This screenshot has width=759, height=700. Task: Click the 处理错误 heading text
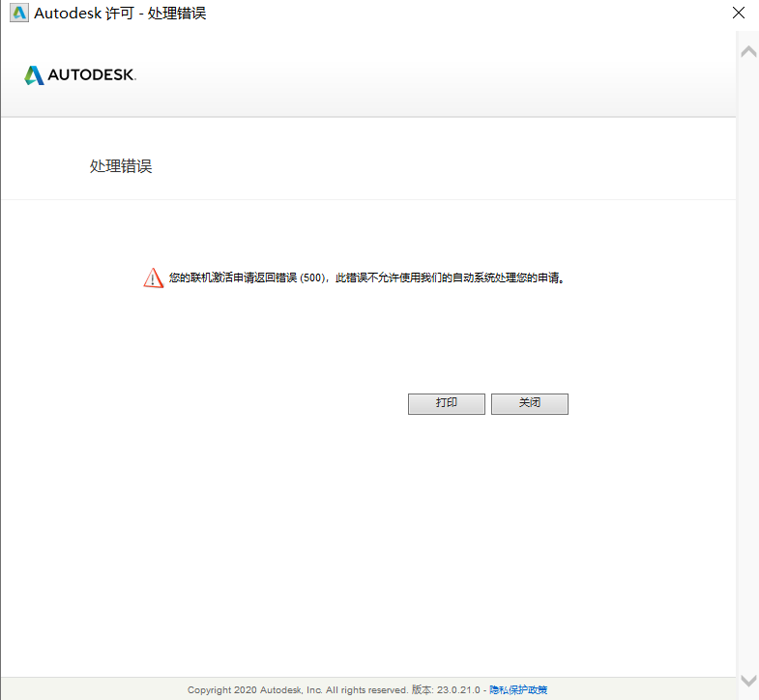[121, 166]
